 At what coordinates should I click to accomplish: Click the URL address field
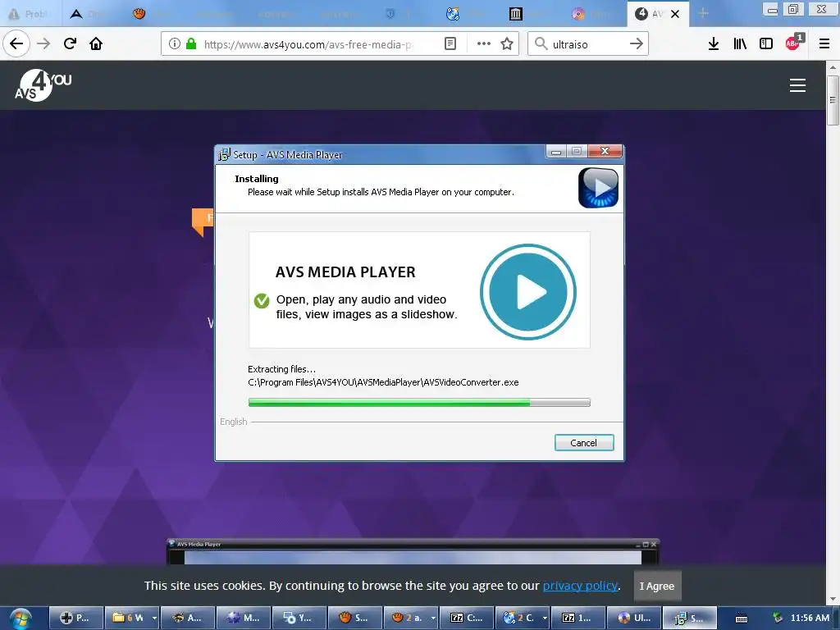pos(309,44)
